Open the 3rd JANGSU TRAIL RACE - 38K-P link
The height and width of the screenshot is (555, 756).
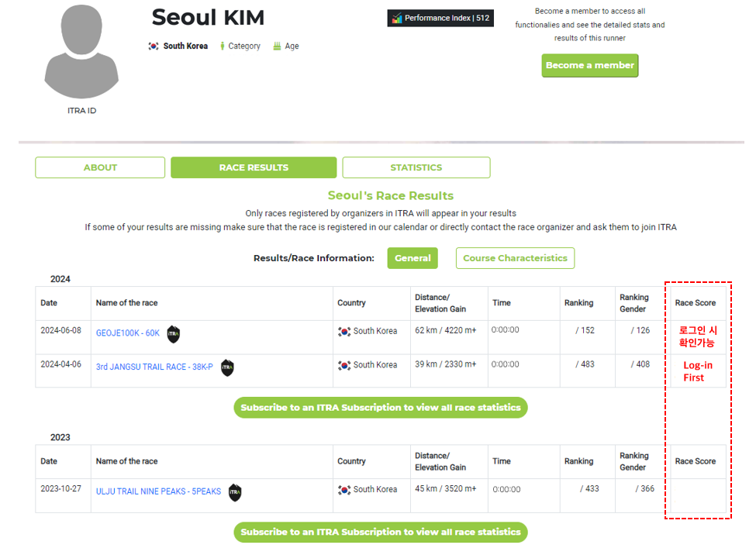click(154, 367)
